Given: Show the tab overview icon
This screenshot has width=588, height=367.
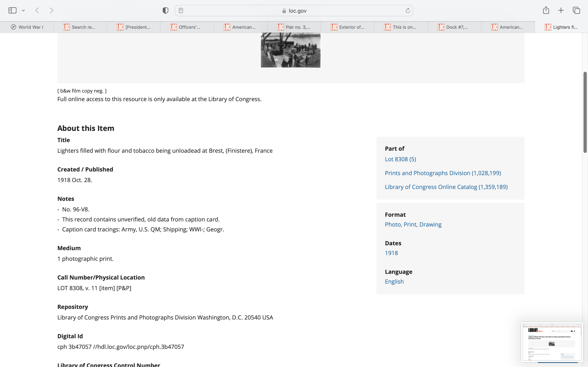Looking at the screenshot, I should point(576,10).
